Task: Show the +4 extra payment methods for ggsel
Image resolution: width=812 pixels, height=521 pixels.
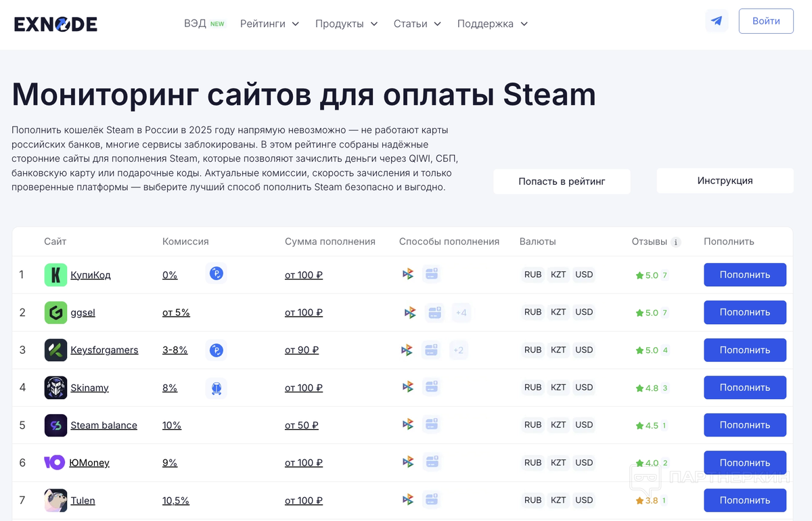Action: 461,313
